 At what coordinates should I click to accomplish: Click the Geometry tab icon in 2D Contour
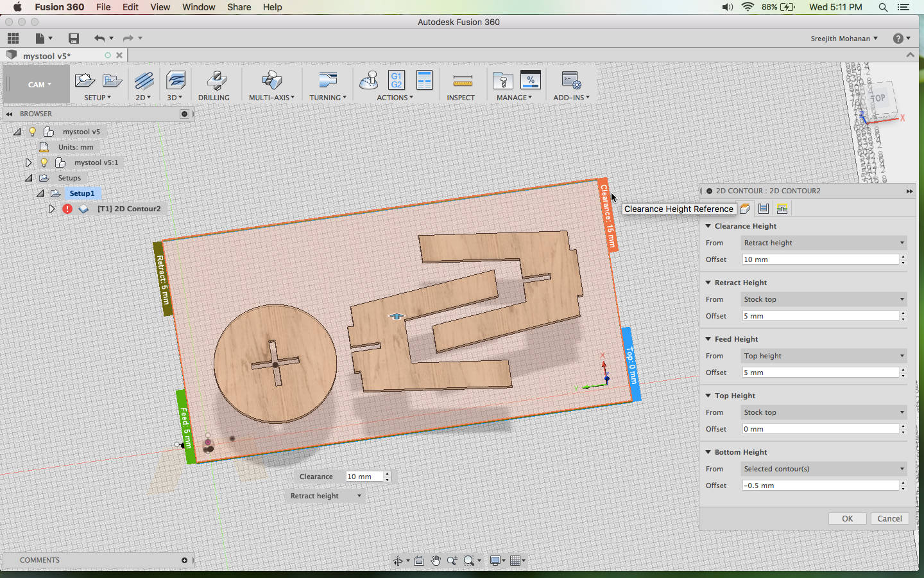coord(744,209)
